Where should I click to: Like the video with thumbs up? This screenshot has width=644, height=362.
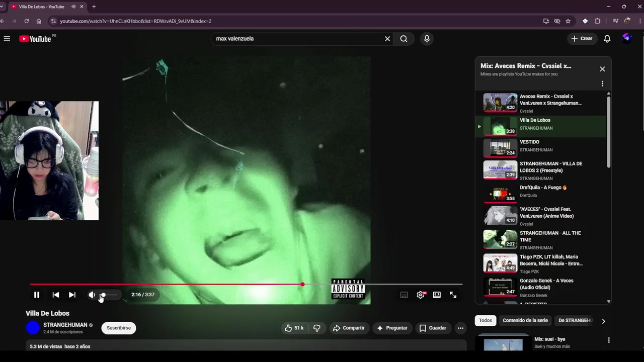point(294,328)
